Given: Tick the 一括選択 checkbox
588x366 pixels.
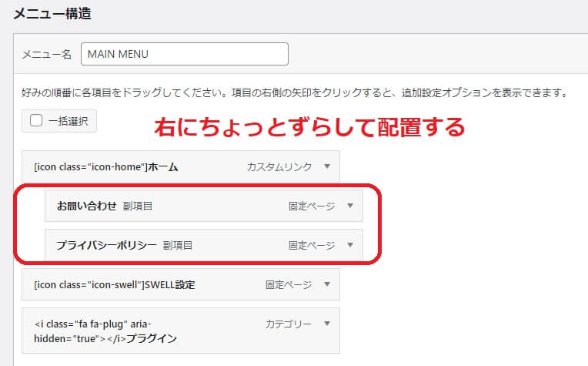Looking at the screenshot, I should pyautogui.click(x=36, y=120).
